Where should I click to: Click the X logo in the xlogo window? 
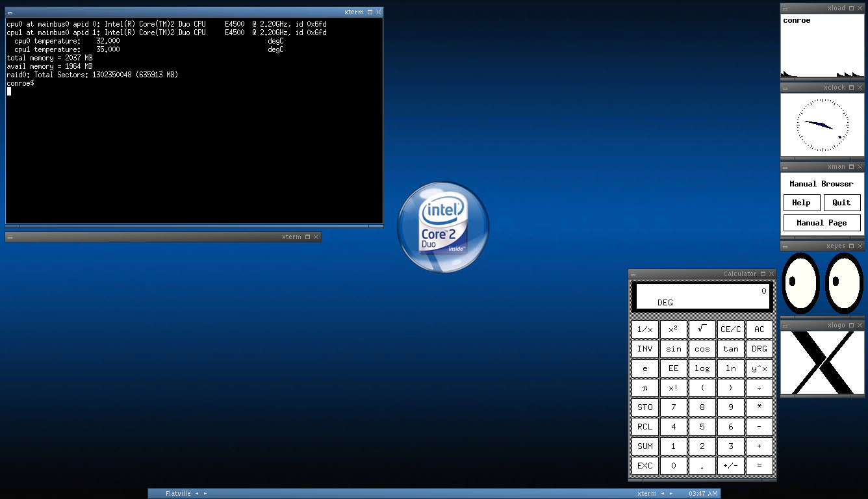[823, 363]
